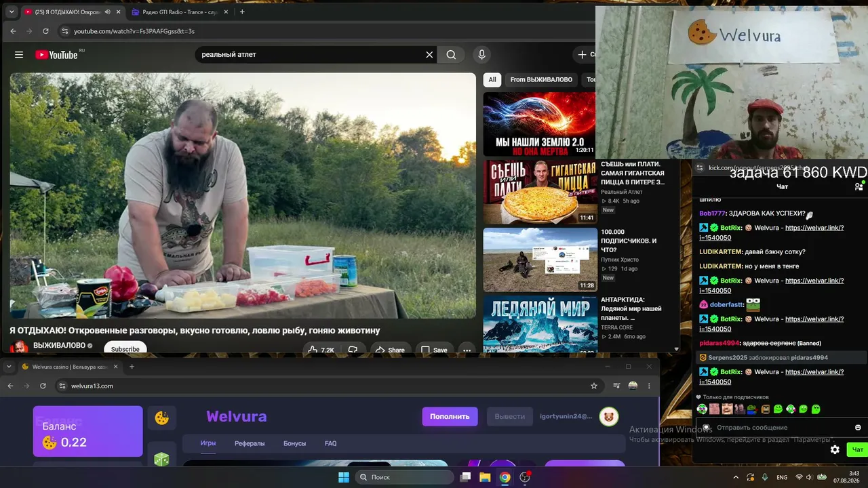Open the Баланс 0.22 balance card
The image size is (868, 488).
click(88, 431)
